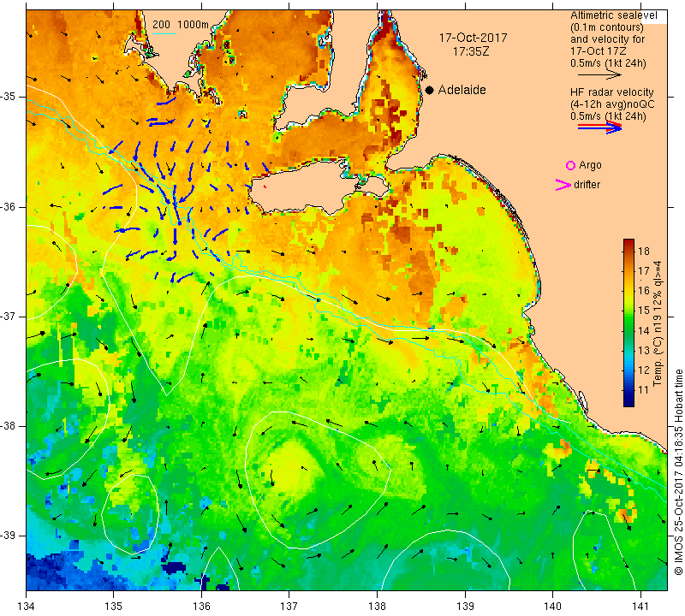685x616 pixels.
Task: Click the longitude axis label '139'
Action: point(465,606)
